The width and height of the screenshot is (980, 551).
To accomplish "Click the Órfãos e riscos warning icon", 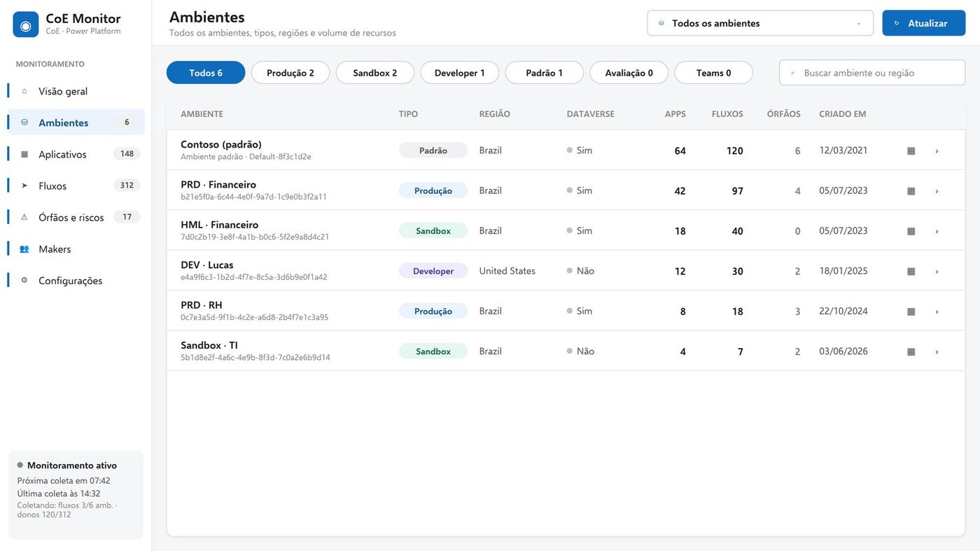I will tap(24, 217).
